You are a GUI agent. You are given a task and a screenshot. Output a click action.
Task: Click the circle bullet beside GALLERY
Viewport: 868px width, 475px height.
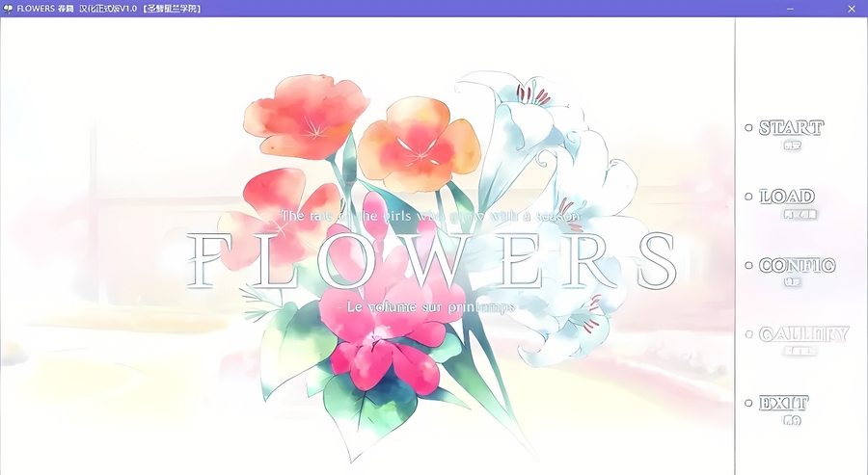(x=748, y=334)
